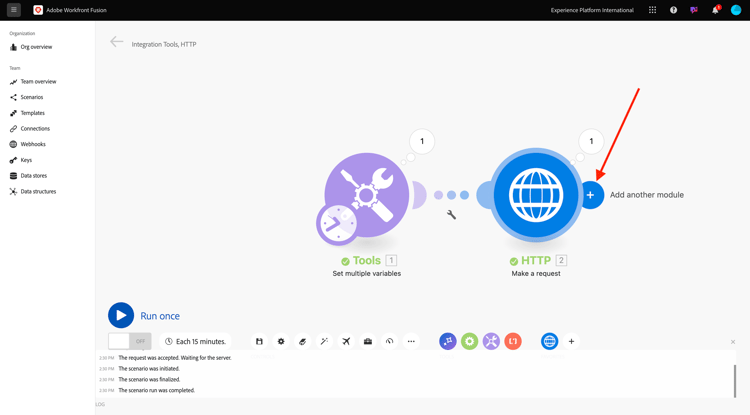Click log entry 'The request was accepted'

click(175, 358)
